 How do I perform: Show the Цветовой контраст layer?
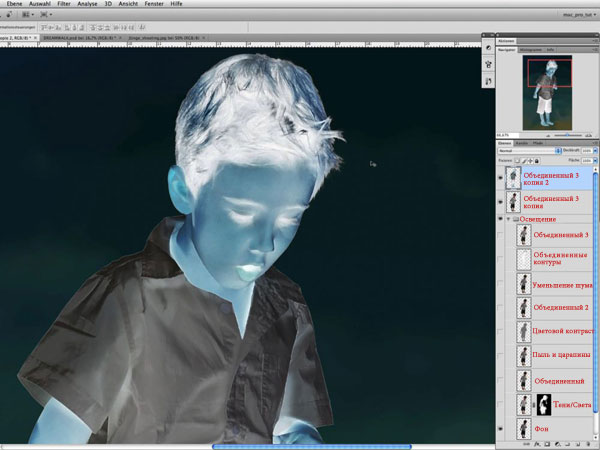(501, 331)
